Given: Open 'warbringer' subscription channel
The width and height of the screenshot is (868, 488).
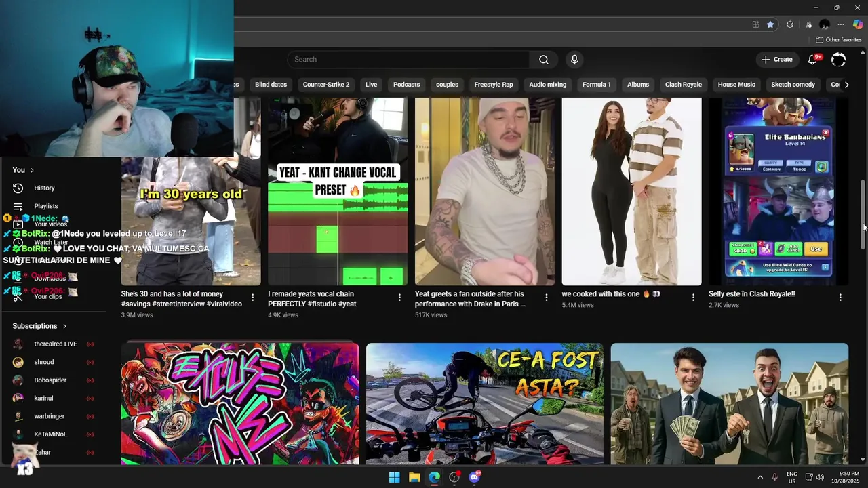Looking at the screenshot, I should (x=54, y=416).
